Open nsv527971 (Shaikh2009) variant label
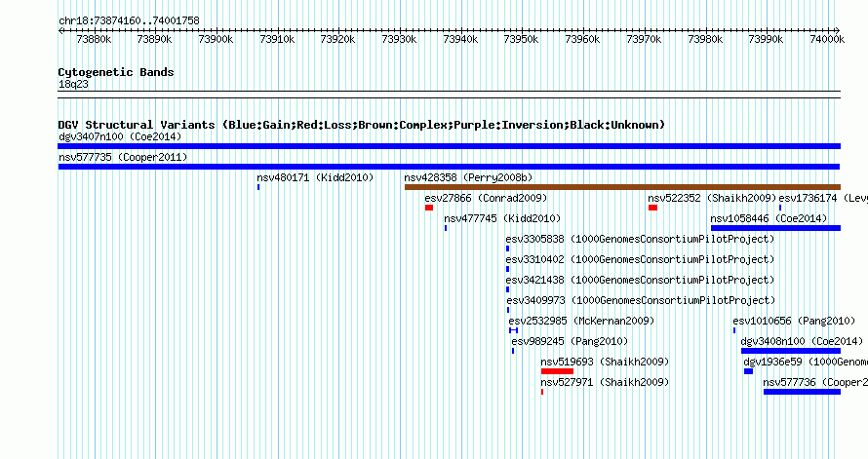The image size is (868, 459). pos(605,382)
